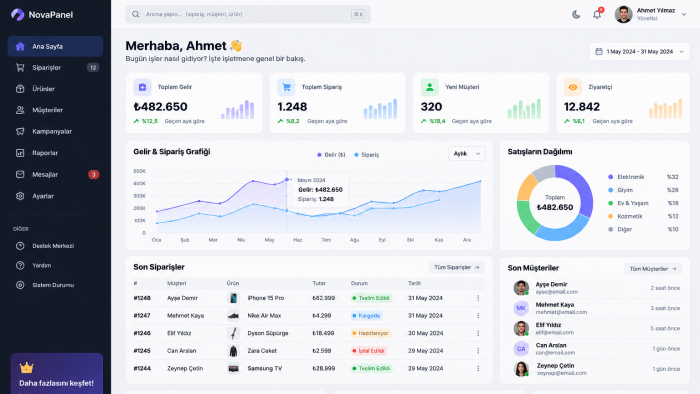Viewport: 700px width, 394px height.
Task: Click the Nike Air Max product thumbnail
Action: pos(233,315)
